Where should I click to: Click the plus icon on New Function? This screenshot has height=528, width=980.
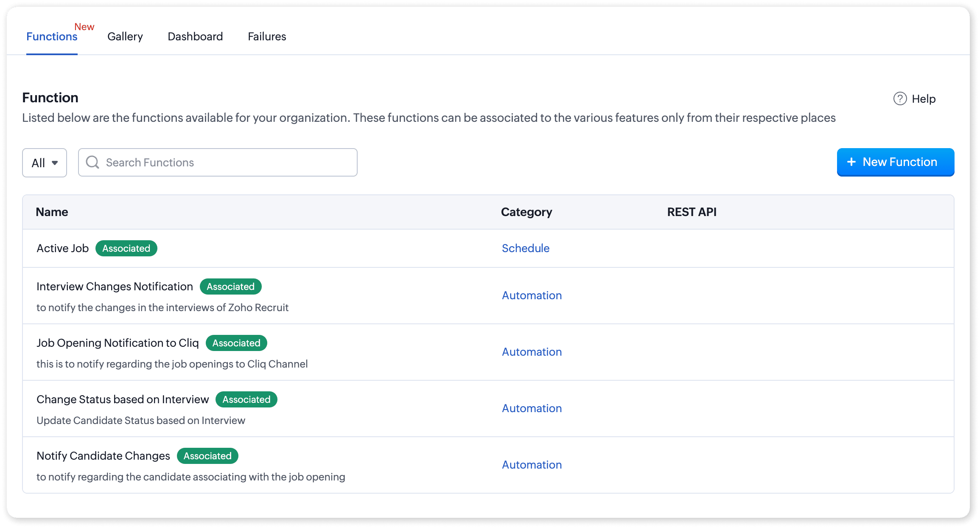(851, 162)
